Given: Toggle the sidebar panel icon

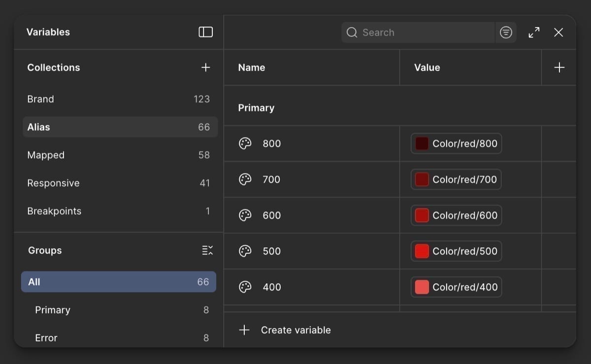Looking at the screenshot, I should click(205, 32).
